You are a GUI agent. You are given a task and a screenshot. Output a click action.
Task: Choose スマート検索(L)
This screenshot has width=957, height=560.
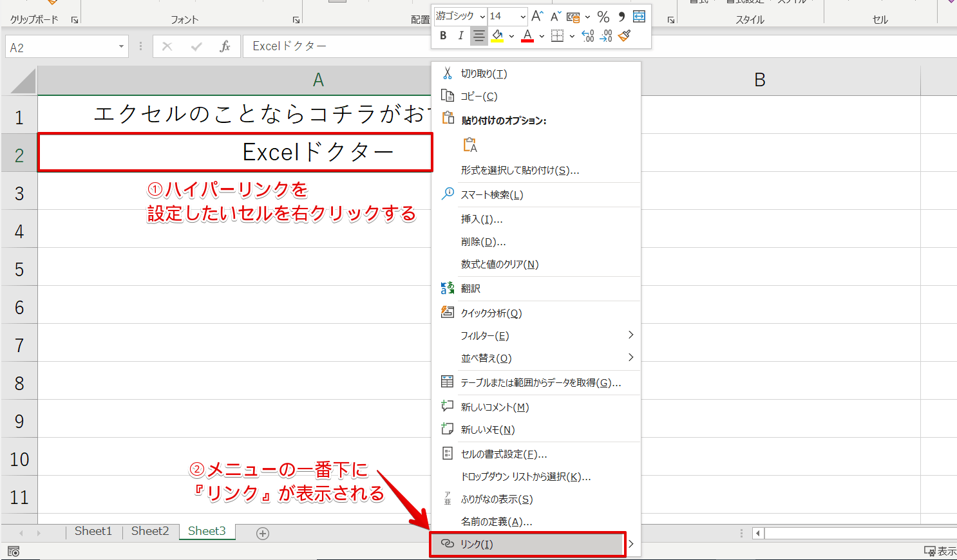pyautogui.click(x=536, y=195)
